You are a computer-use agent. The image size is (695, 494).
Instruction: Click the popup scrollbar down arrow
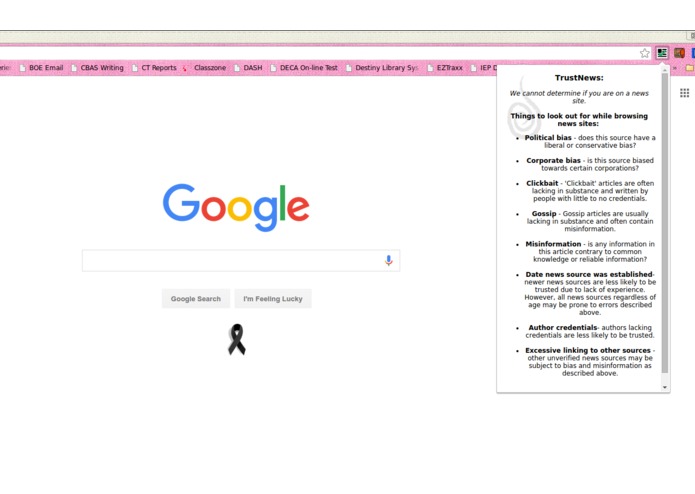point(664,387)
